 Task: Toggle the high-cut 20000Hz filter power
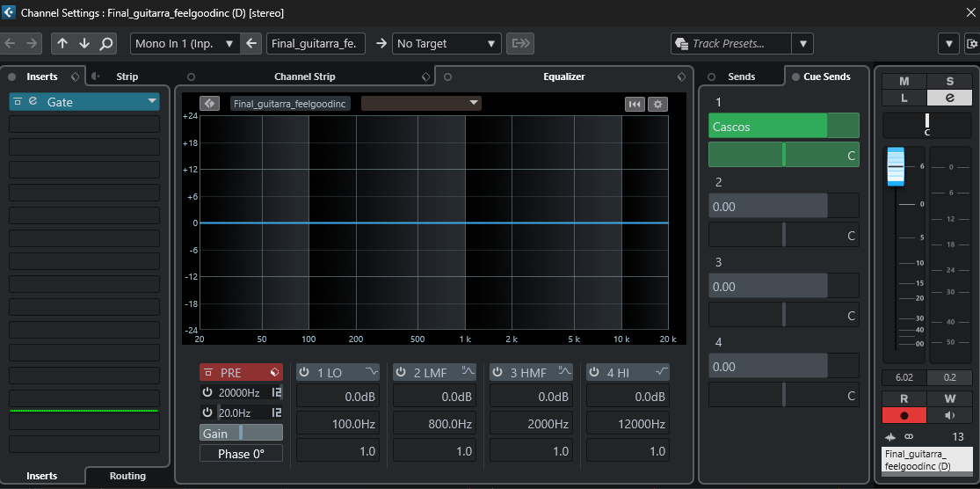coord(207,393)
